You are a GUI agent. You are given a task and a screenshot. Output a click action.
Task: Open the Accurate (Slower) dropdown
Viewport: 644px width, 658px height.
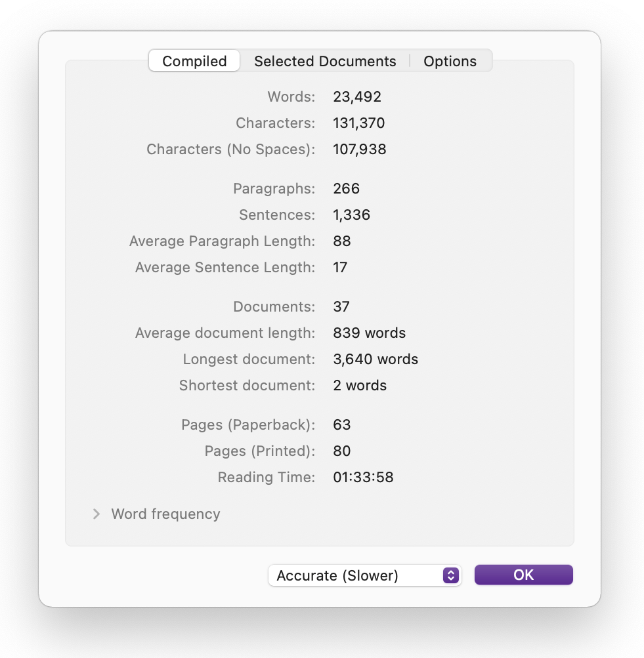[x=365, y=575]
